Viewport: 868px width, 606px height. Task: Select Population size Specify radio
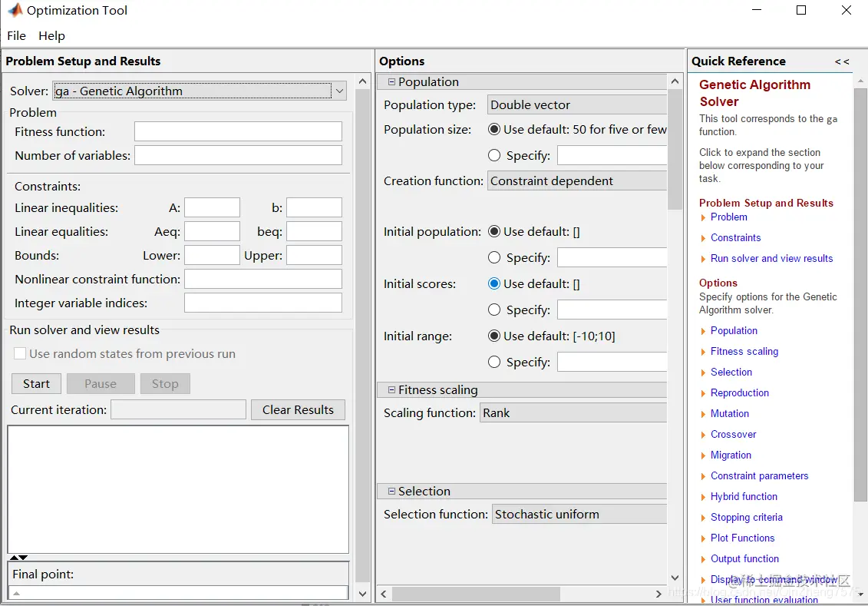tap(493, 156)
